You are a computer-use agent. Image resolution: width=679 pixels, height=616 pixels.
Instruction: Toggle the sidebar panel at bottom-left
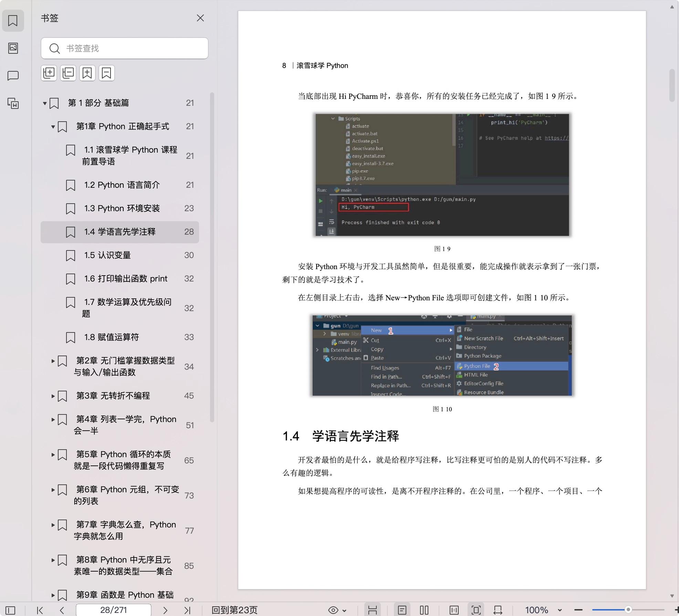(10, 610)
